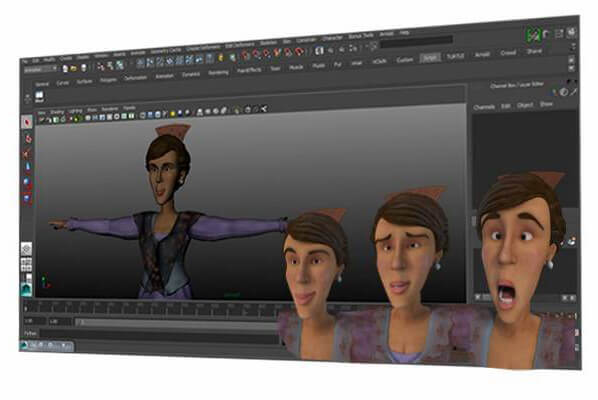
Task: Click the Python label on the command line
Action: (30, 333)
